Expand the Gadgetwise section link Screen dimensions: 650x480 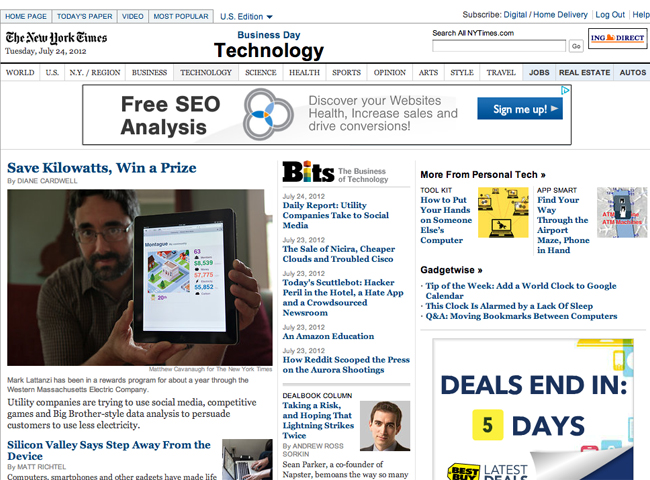point(451,270)
